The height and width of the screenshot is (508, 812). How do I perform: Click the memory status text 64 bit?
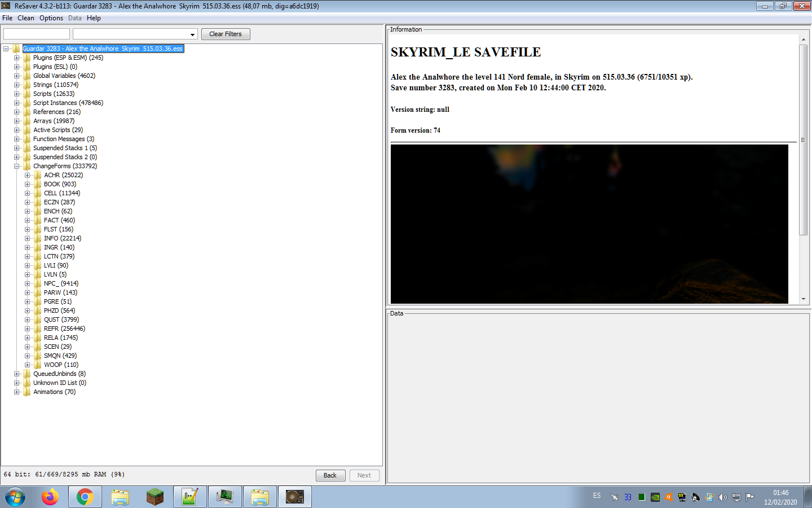click(x=64, y=475)
